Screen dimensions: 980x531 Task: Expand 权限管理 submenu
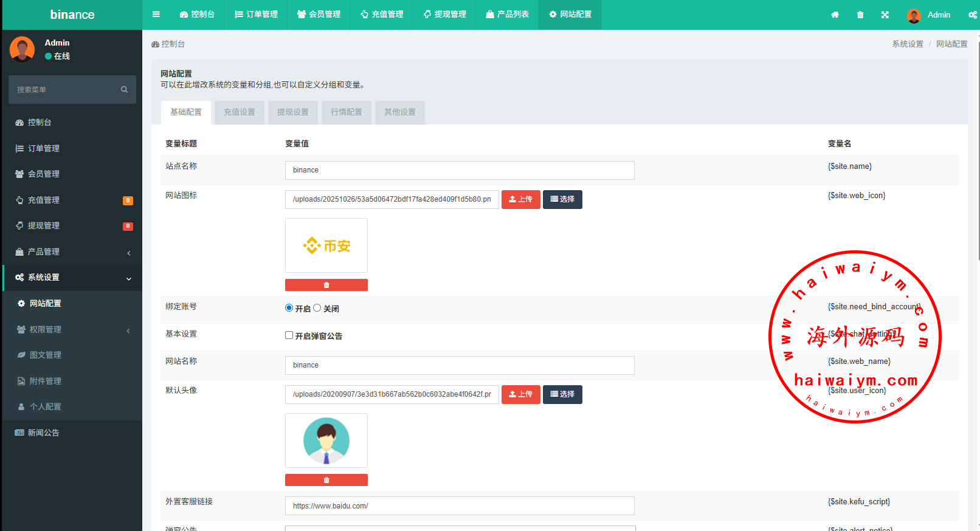(x=72, y=329)
